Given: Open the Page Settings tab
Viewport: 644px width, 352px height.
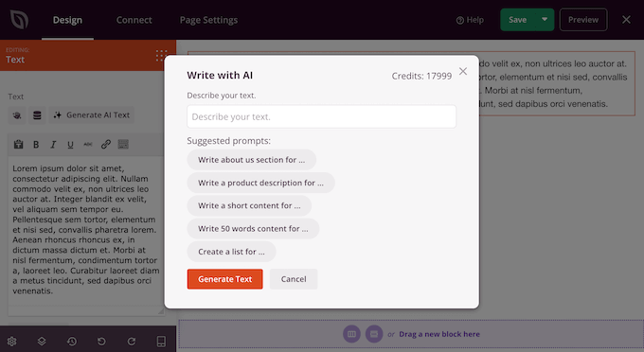Looking at the screenshot, I should (208, 20).
